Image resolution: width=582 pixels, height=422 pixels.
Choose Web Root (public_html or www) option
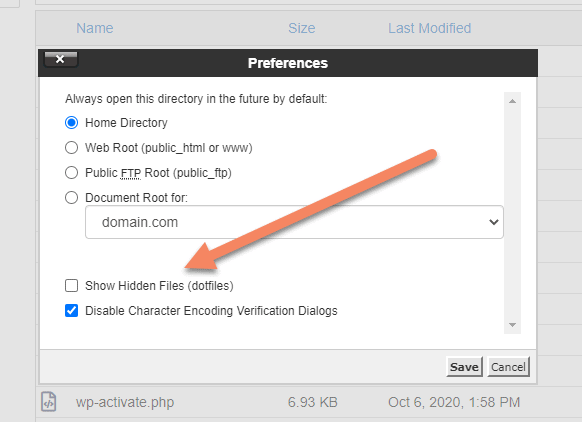click(x=71, y=148)
